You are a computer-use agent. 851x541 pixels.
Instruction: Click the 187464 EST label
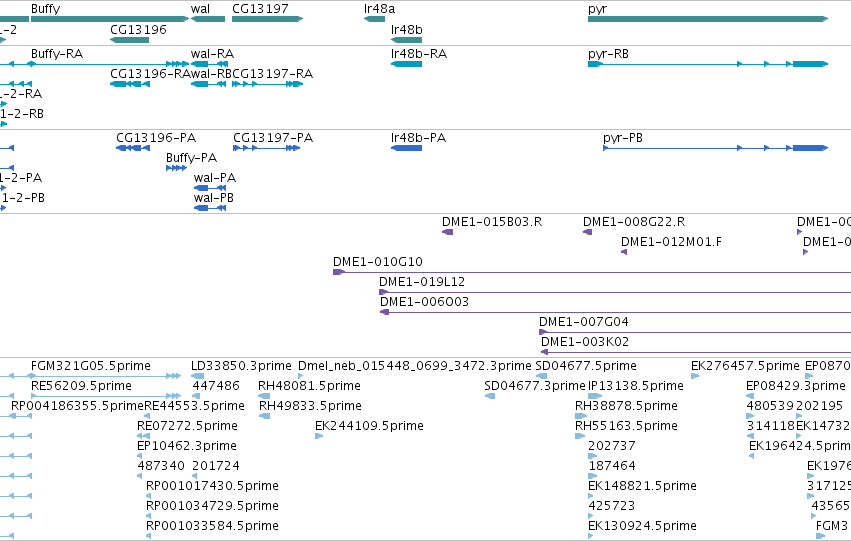tap(612, 466)
